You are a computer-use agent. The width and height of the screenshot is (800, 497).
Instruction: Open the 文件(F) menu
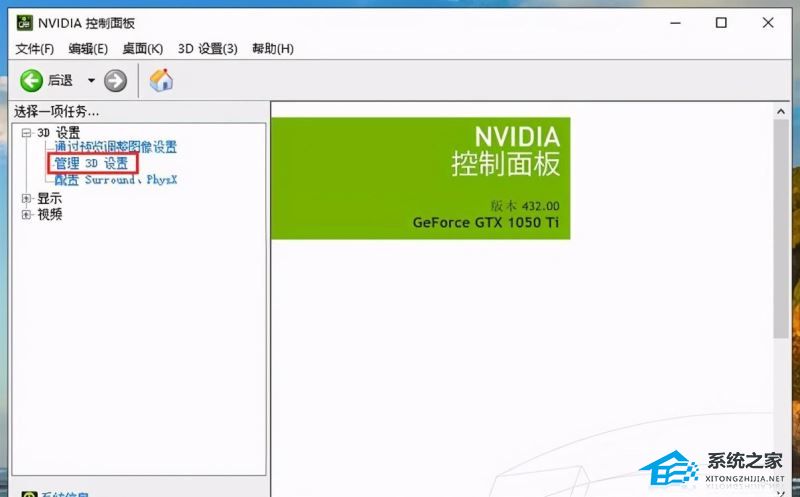(35, 49)
